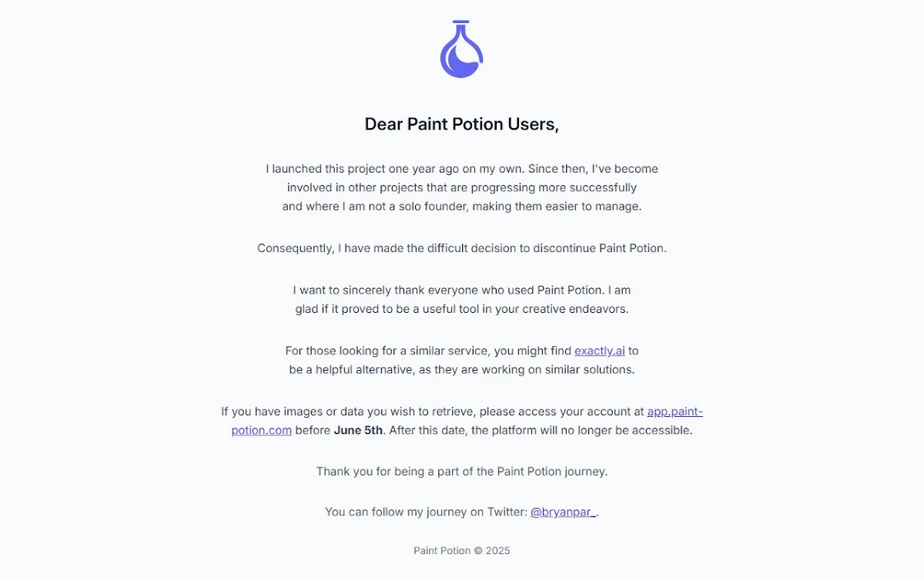Click the line "glad if it proved to be a useful tool"
Image resolution: width=924 pixels, height=578 pixels.
click(x=462, y=309)
